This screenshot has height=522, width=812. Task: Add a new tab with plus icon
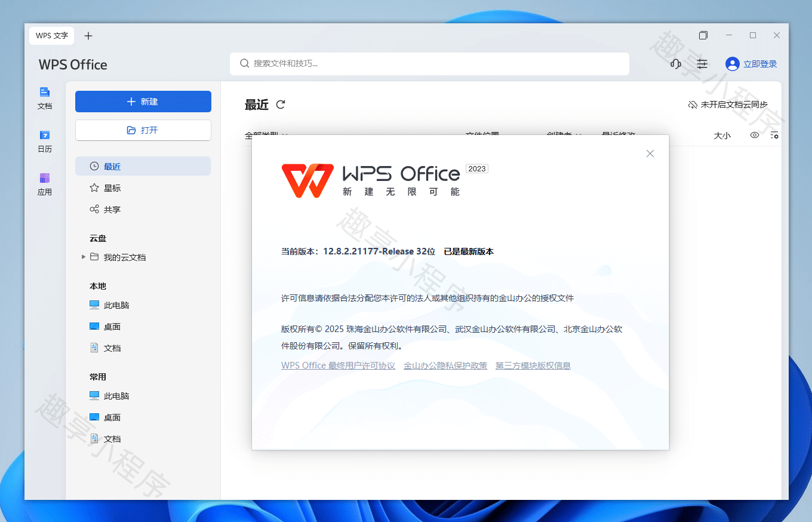tap(88, 36)
